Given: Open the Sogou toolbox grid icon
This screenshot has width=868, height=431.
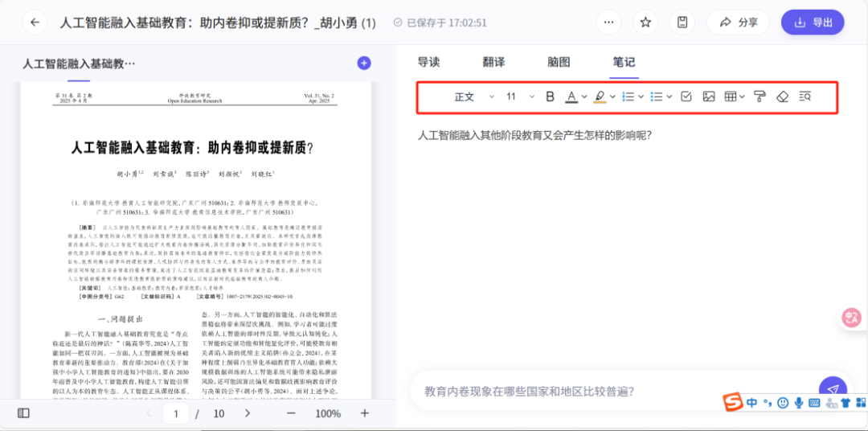Looking at the screenshot, I should 860,404.
